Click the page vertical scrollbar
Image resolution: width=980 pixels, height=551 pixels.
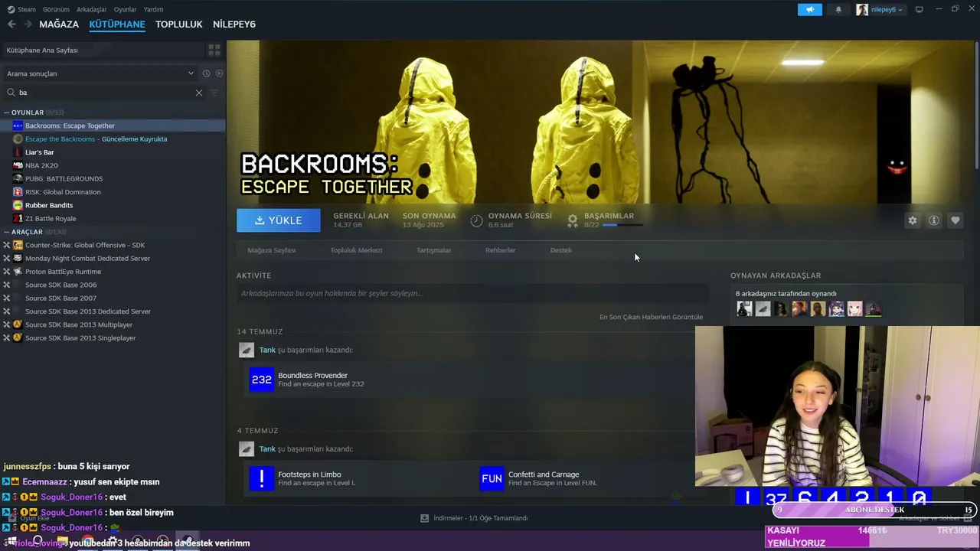coord(977,106)
